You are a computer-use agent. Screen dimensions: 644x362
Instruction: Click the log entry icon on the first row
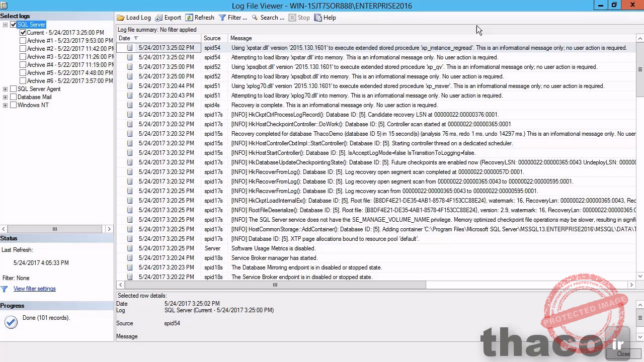(130, 47)
